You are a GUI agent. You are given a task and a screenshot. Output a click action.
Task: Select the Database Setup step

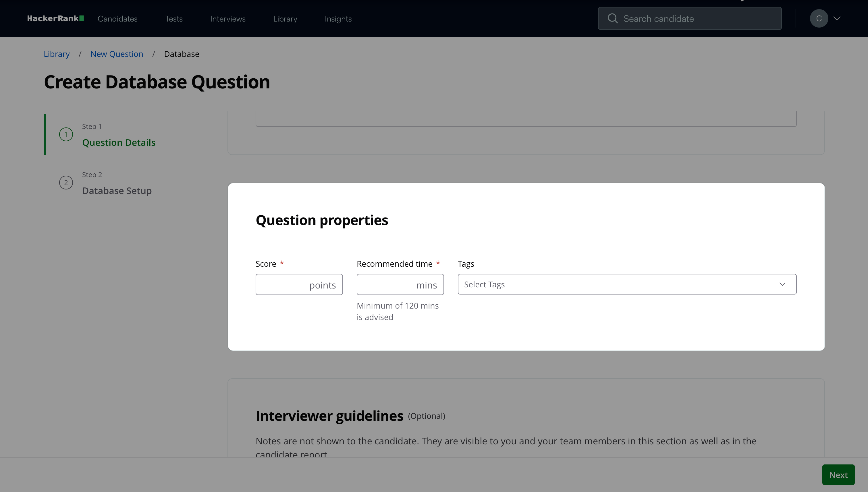(117, 191)
